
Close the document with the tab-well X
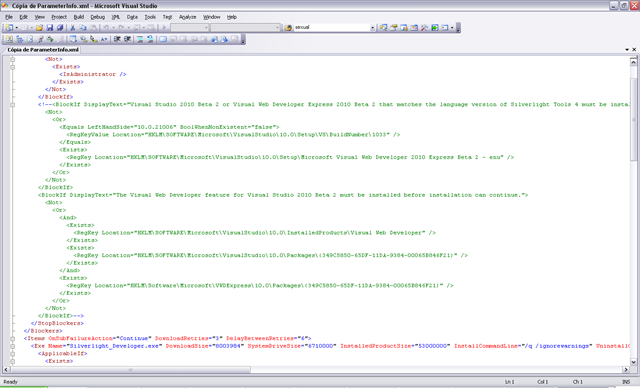point(634,49)
